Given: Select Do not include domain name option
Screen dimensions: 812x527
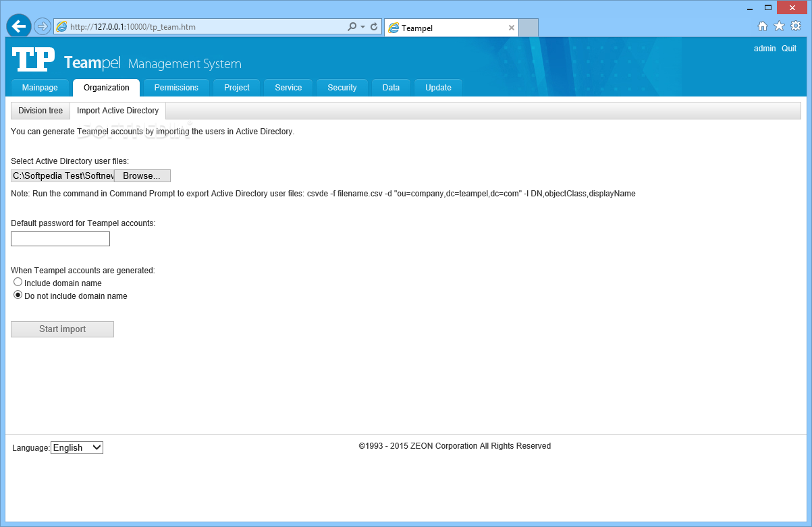Looking at the screenshot, I should [x=18, y=295].
